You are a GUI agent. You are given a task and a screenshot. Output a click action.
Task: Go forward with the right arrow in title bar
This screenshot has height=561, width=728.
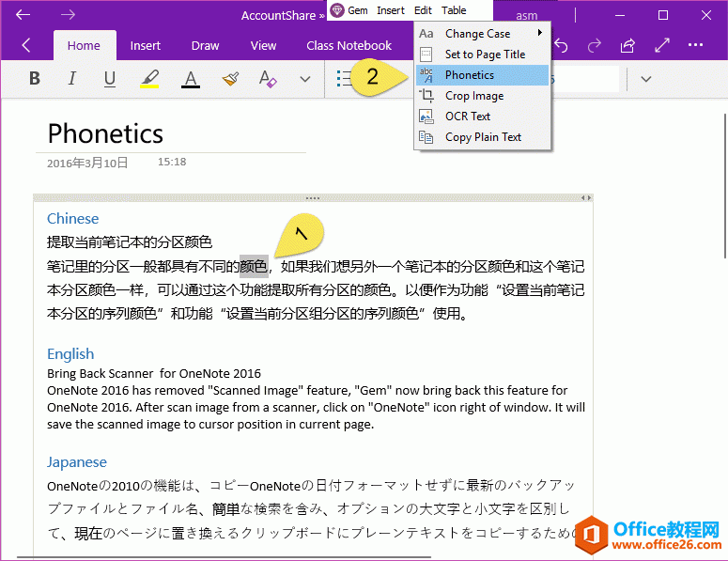68,15
